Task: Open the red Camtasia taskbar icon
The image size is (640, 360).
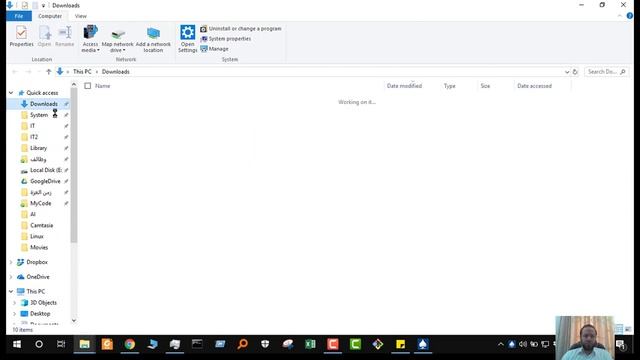Action: click(333, 344)
